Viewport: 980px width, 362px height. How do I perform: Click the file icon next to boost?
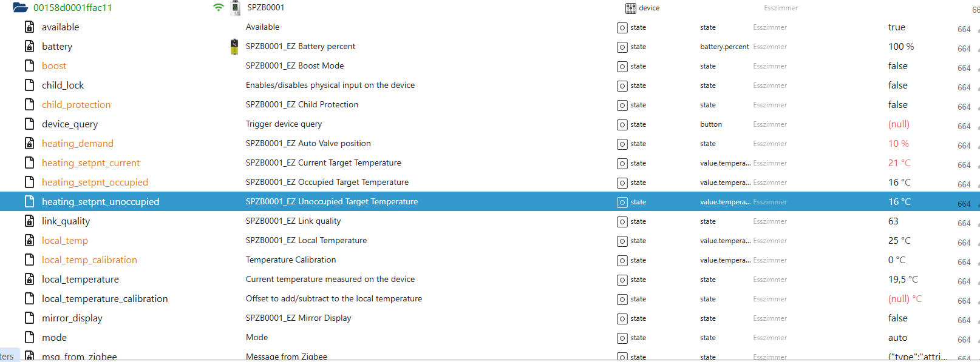tap(29, 66)
